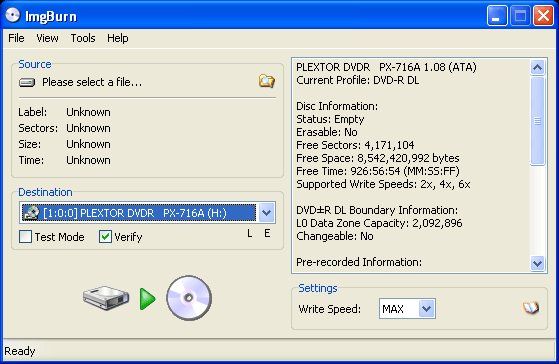
Task: Click the small drive icon beside 'Please select a file'
Action: (27, 83)
